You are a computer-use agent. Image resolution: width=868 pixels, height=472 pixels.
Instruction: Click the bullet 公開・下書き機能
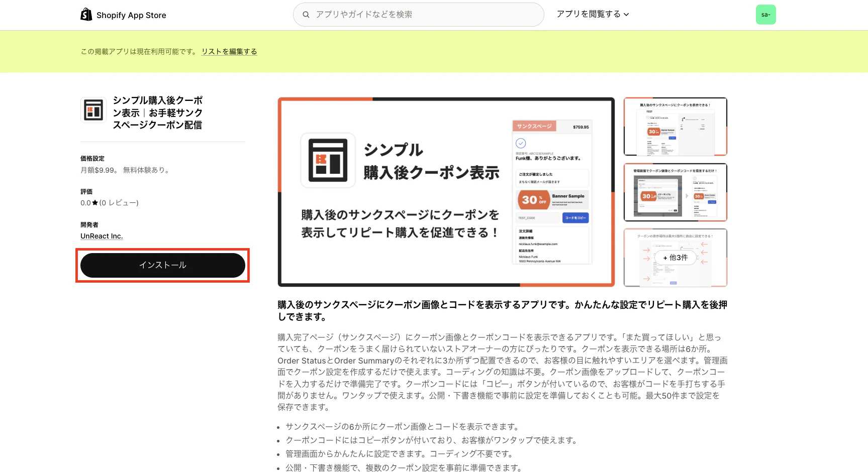[404, 467]
